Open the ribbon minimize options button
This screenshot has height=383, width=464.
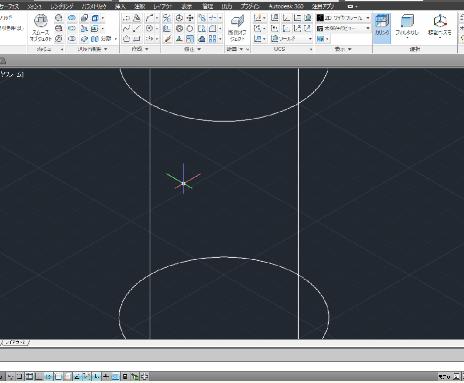[x=352, y=6]
